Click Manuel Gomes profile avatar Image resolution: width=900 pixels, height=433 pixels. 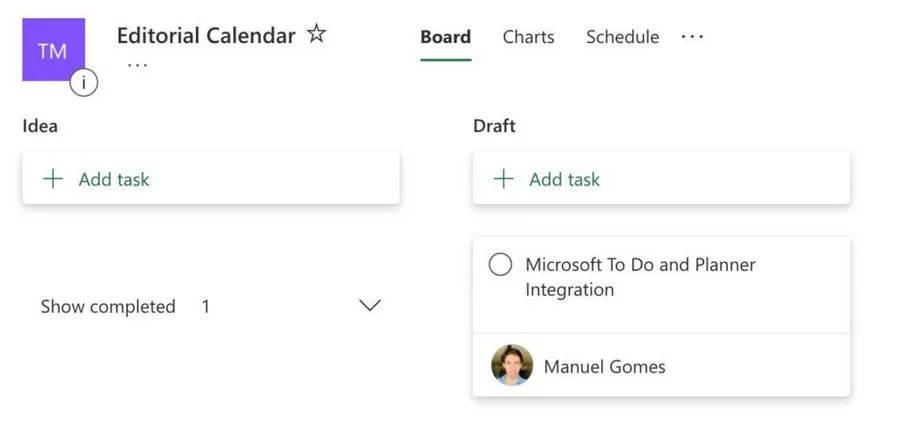pos(512,366)
